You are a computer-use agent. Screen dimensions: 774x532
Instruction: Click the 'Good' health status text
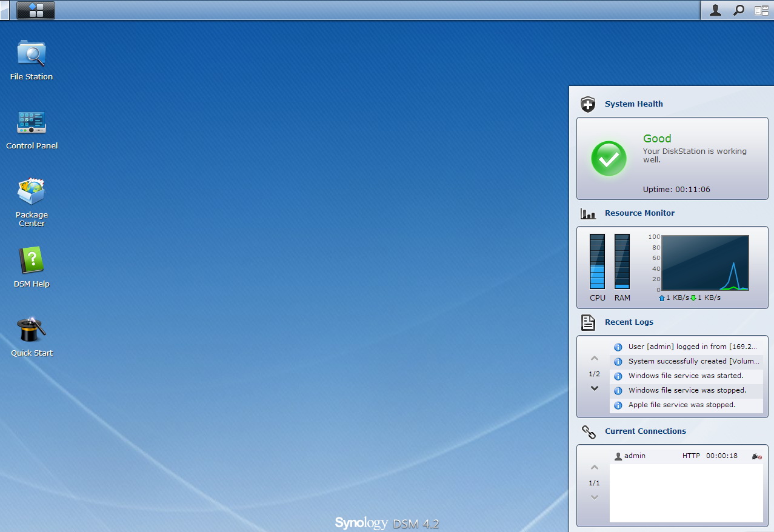pos(657,139)
